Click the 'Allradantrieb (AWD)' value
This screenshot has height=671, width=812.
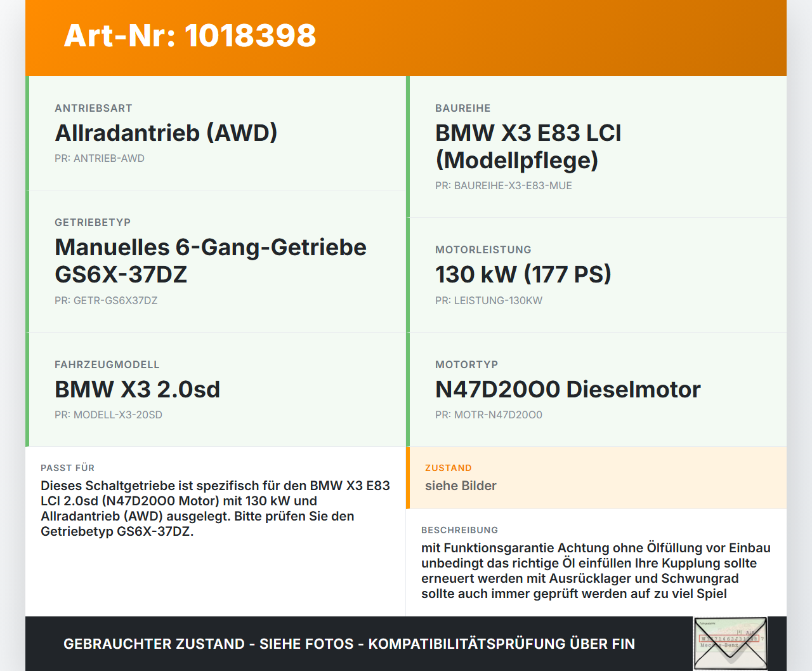click(166, 133)
